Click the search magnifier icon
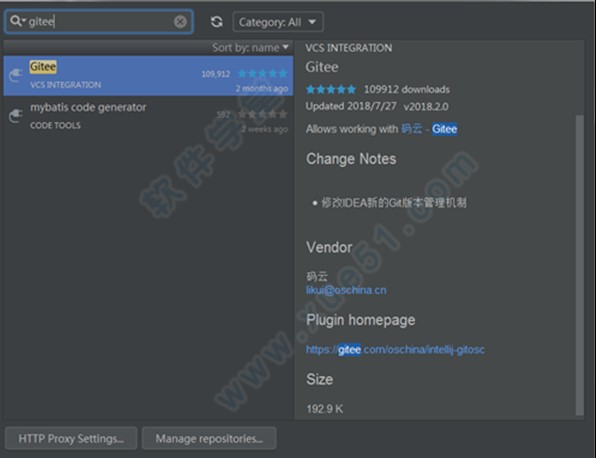Screen dimensions: 596x458 17,21
